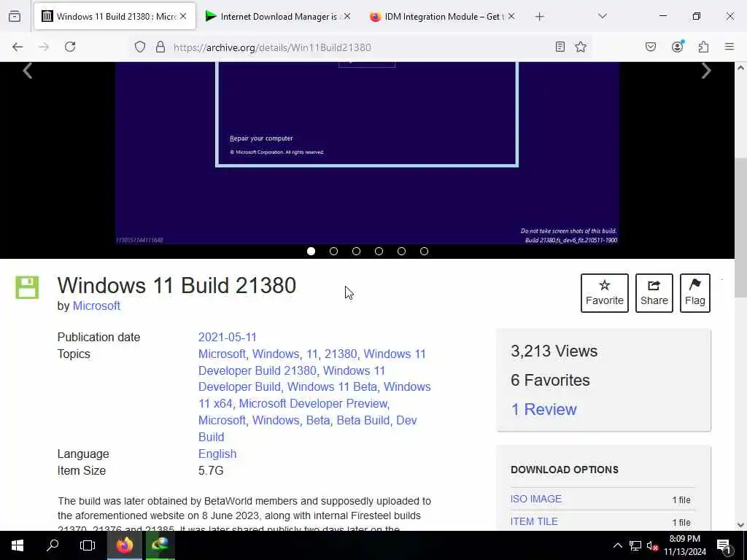
Task: List all tabs dropdown arrow
Action: [x=603, y=16]
